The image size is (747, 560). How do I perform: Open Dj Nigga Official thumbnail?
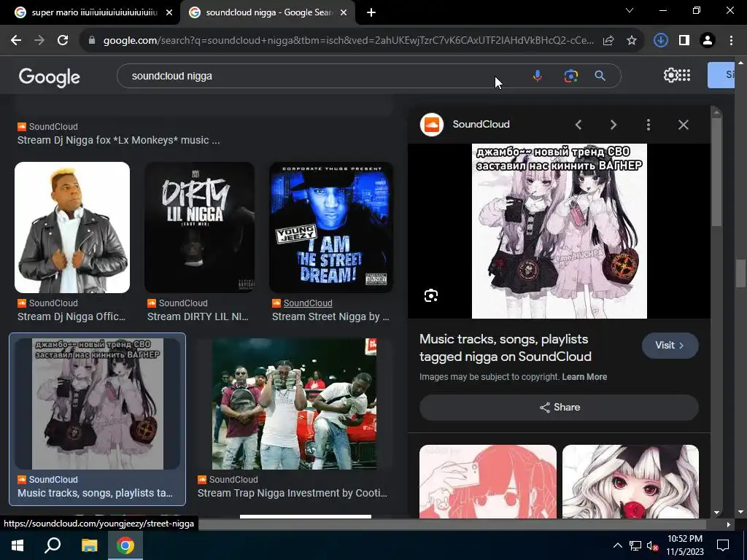click(72, 227)
